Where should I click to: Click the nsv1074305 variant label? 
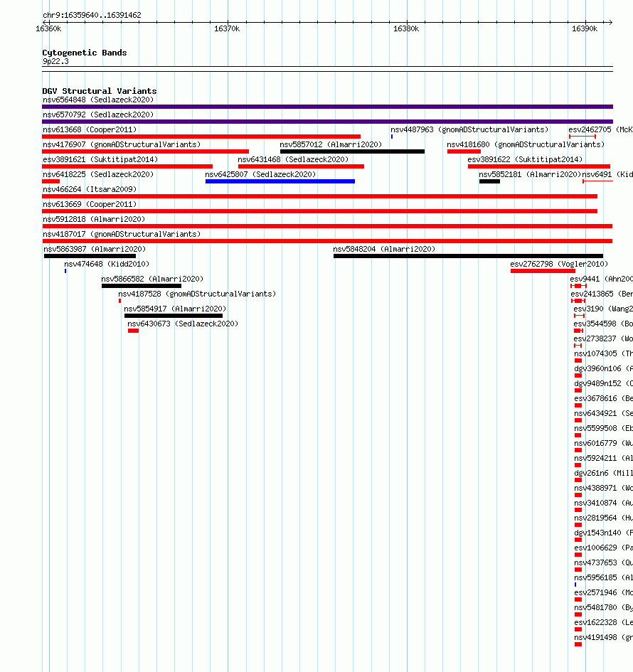603,354
